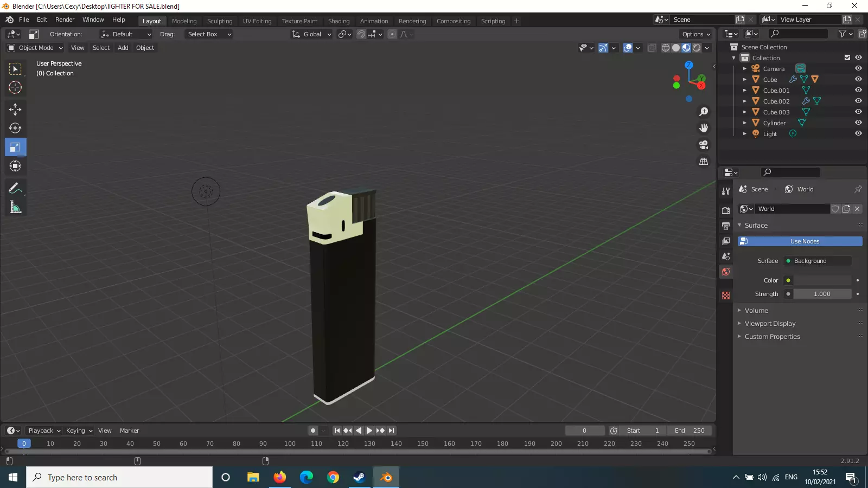868x488 pixels.
Task: Click the pan view hand icon
Action: click(704, 128)
